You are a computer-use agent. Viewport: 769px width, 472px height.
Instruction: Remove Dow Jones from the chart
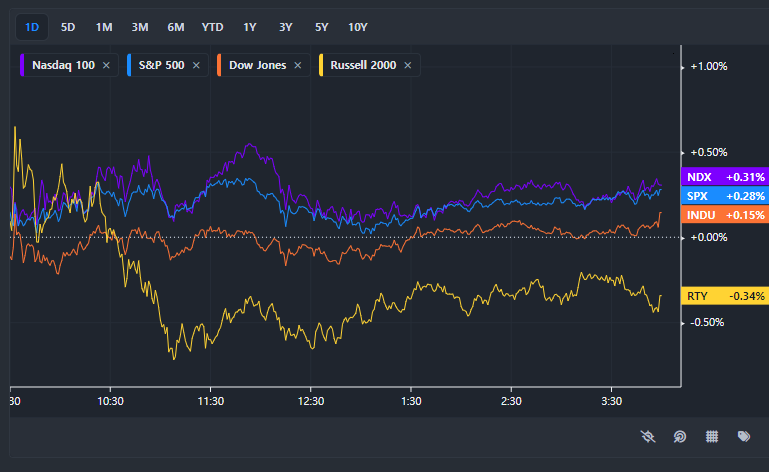(298, 66)
